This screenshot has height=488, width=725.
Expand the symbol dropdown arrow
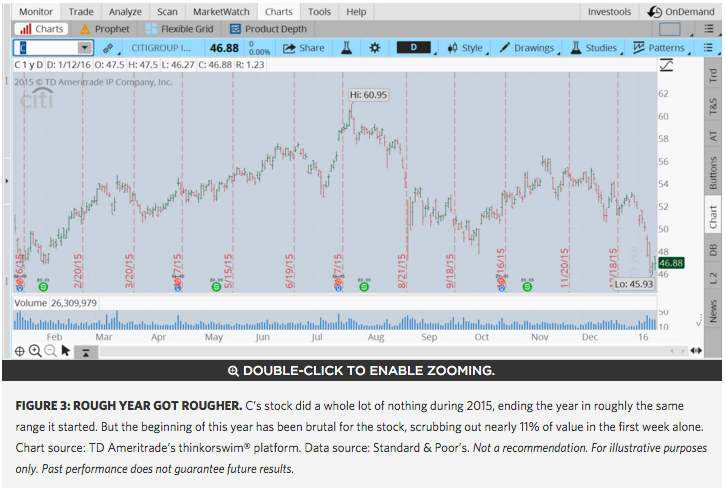coord(84,48)
